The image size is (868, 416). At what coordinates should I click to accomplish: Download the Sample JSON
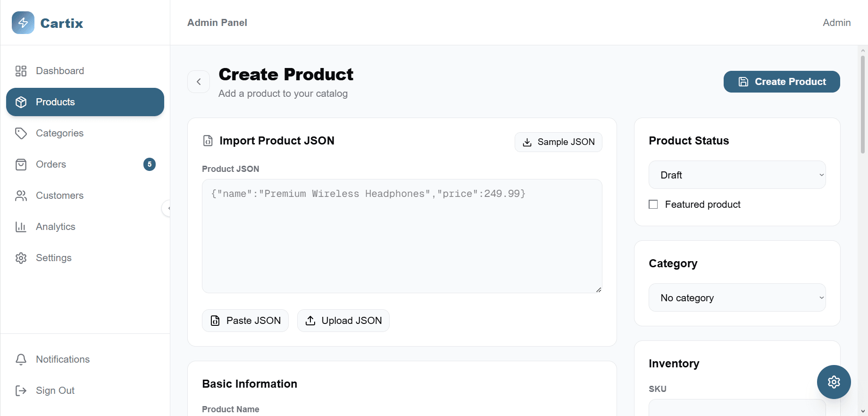click(x=559, y=142)
